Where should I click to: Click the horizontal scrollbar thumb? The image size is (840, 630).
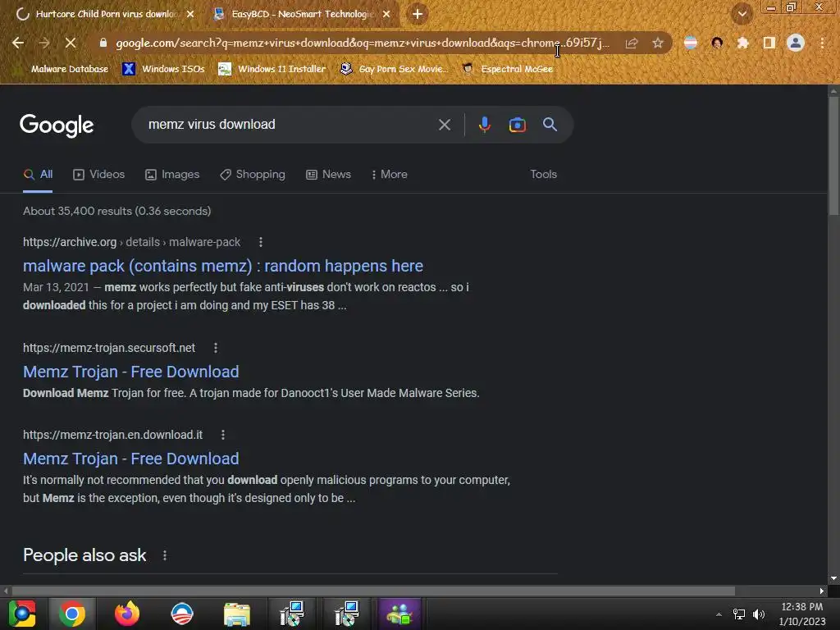coord(373,591)
